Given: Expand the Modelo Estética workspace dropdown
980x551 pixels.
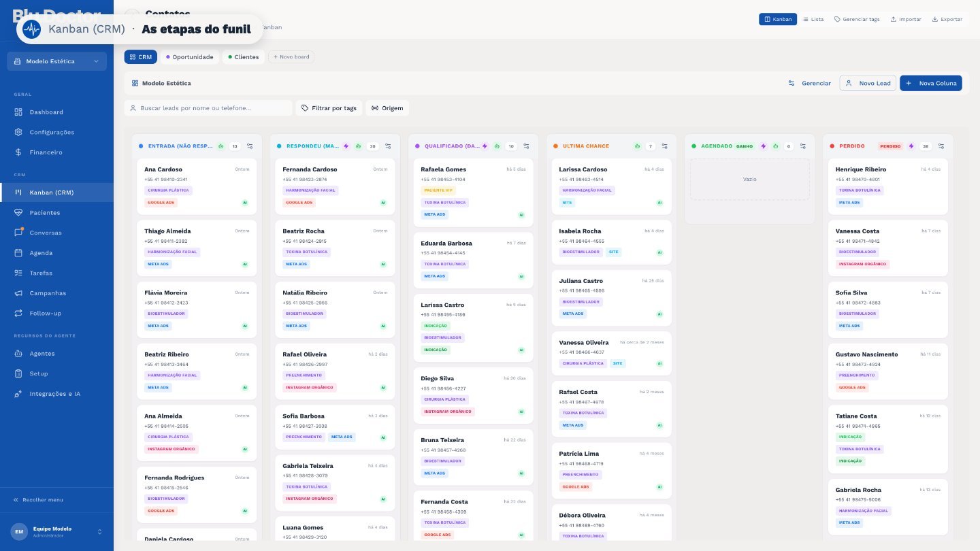Looking at the screenshot, I should tap(56, 61).
